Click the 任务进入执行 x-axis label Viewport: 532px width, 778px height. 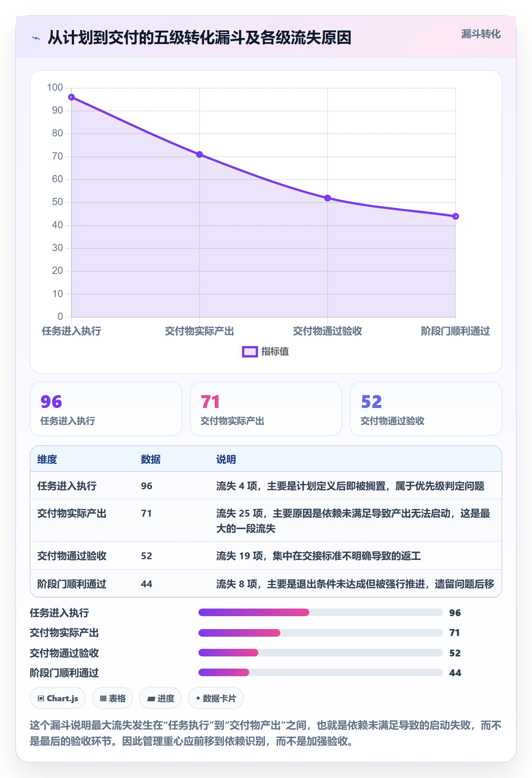pos(71,331)
